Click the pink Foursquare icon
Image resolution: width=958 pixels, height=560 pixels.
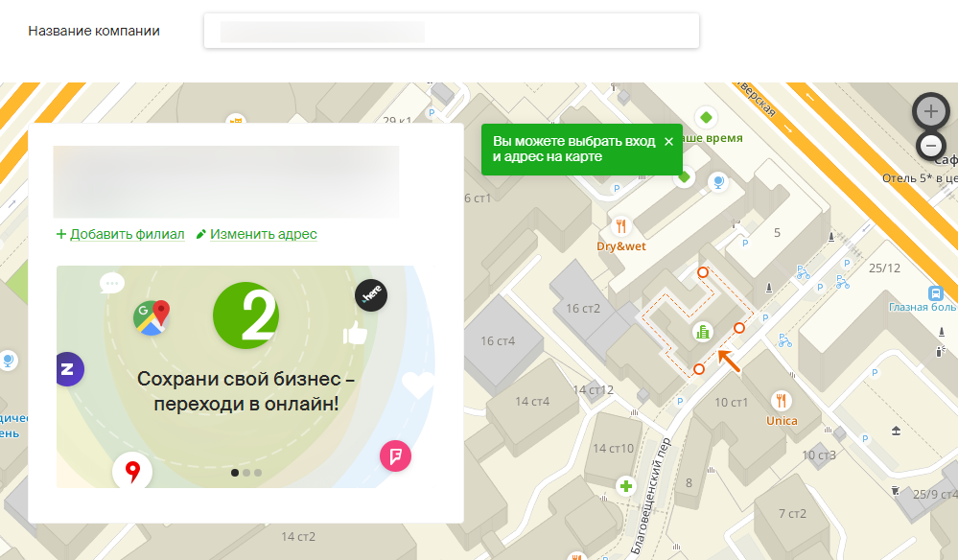pyautogui.click(x=395, y=455)
